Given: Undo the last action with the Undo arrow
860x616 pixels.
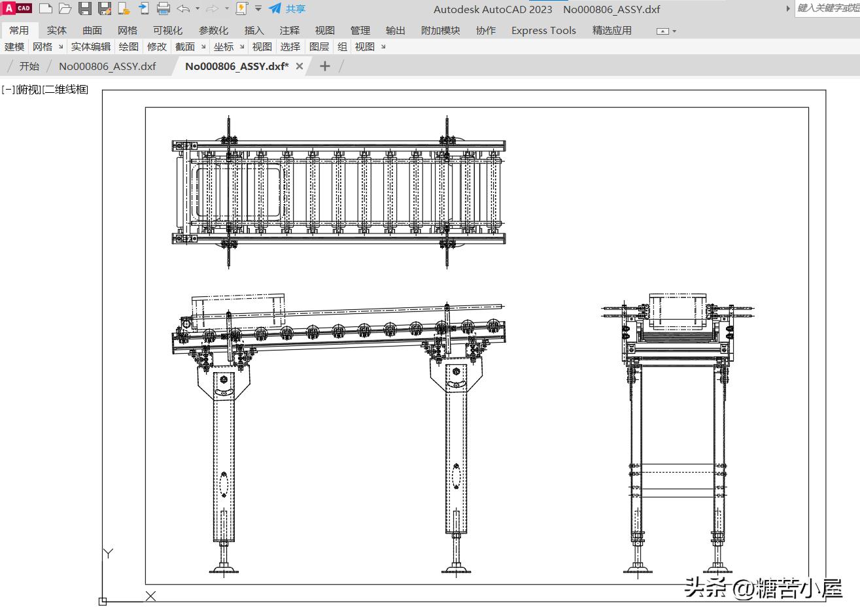Looking at the screenshot, I should [183, 9].
